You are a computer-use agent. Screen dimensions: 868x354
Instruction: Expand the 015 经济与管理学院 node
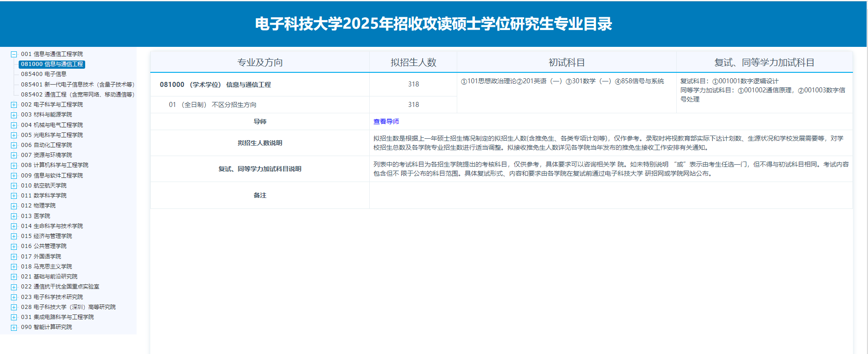pos(14,236)
